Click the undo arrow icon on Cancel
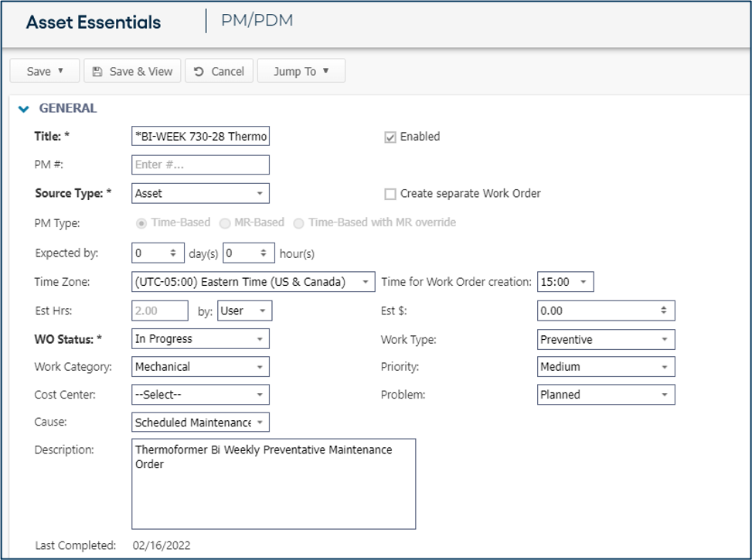This screenshot has height=560, width=752. pos(199,71)
